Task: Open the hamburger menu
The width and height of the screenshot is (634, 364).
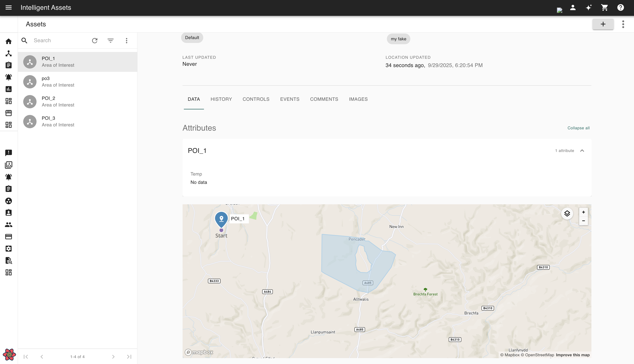Action: coord(8,8)
